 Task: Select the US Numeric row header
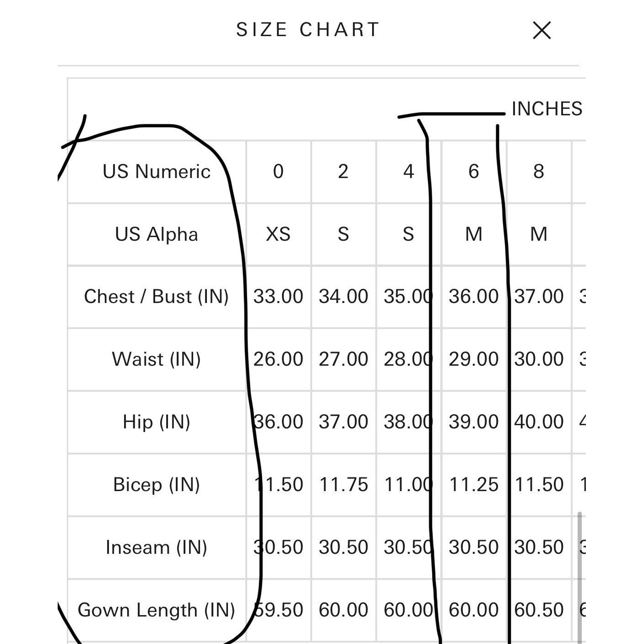tap(157, 172)
